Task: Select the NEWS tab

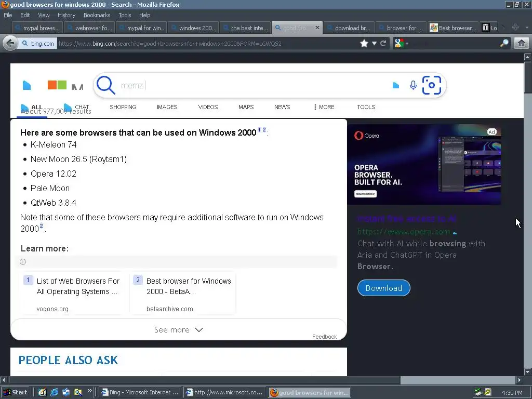Action: (x=282, y=107)
